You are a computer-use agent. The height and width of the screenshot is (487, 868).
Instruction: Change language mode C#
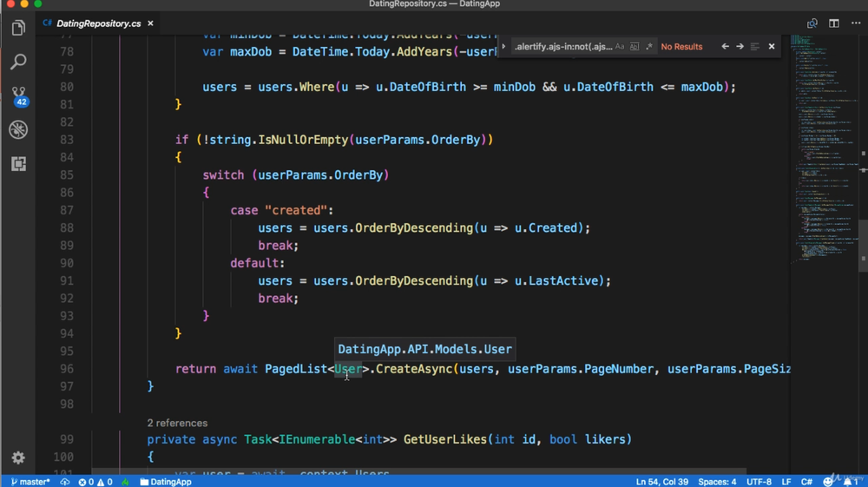point(806,482)
